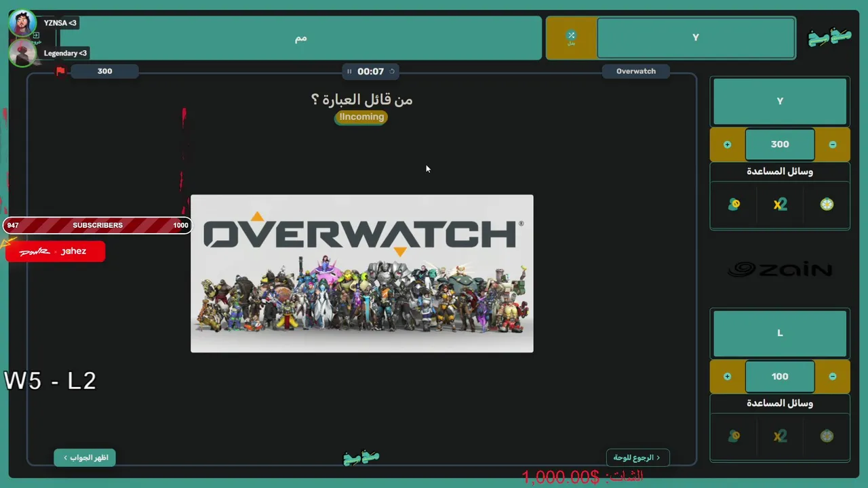Pause the question countdown timer

[349, 71]
